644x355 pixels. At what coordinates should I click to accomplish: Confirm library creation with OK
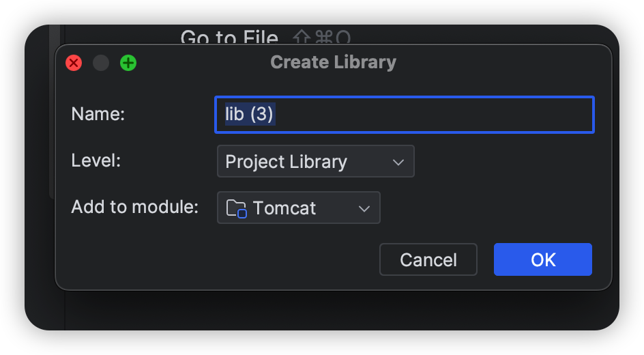coord(542,259)
